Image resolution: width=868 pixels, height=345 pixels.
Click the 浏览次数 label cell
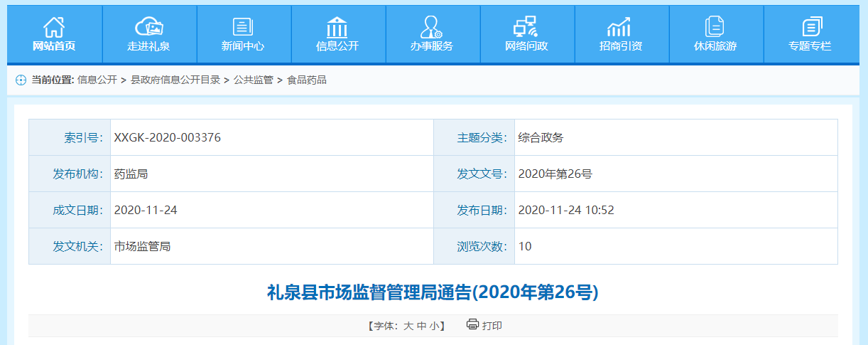tap(474, 246)
